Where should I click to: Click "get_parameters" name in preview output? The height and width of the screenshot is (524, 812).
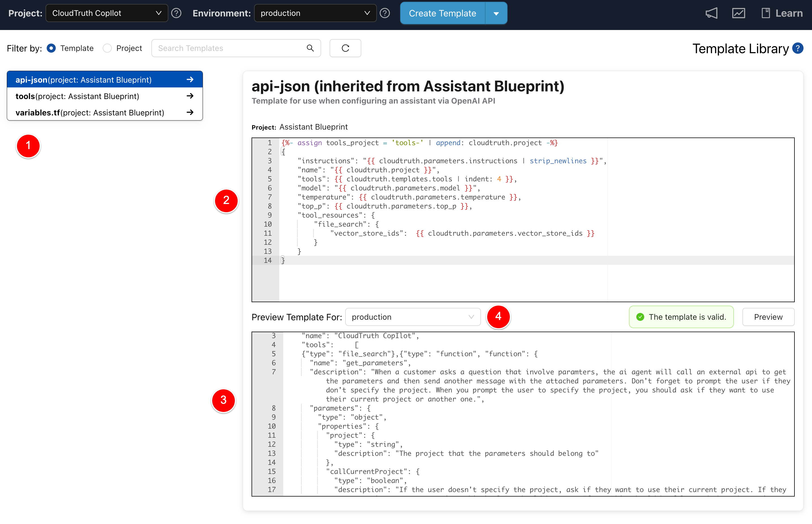tap(375, 363)
